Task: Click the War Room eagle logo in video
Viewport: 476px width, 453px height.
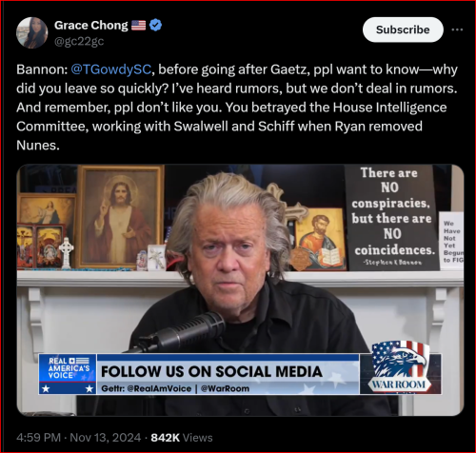Action: click(401, 367)
